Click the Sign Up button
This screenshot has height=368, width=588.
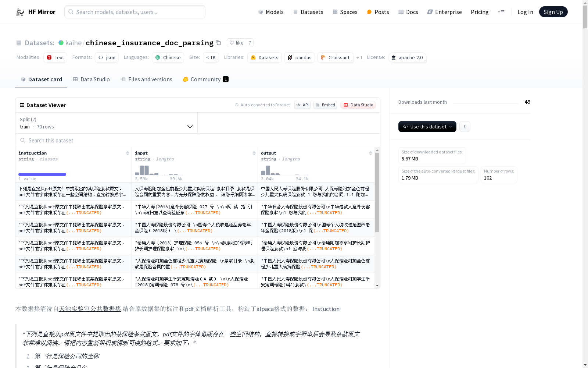553,12
